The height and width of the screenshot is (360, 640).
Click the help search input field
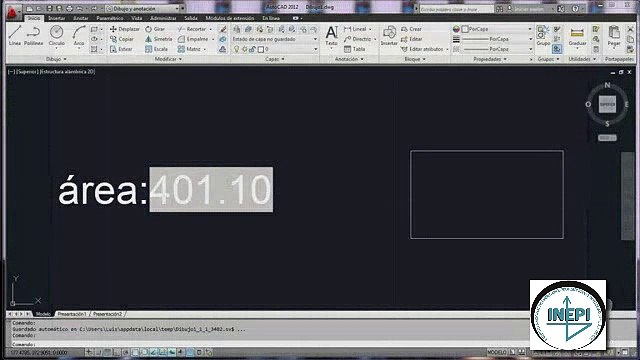click(x=456, y=9)
